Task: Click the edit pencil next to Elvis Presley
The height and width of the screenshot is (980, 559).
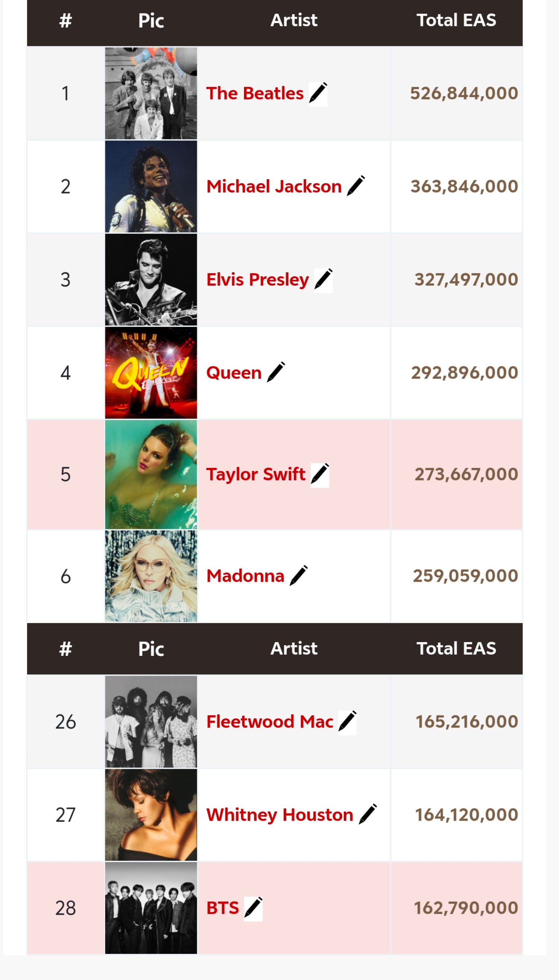Action: coord(323,280)
